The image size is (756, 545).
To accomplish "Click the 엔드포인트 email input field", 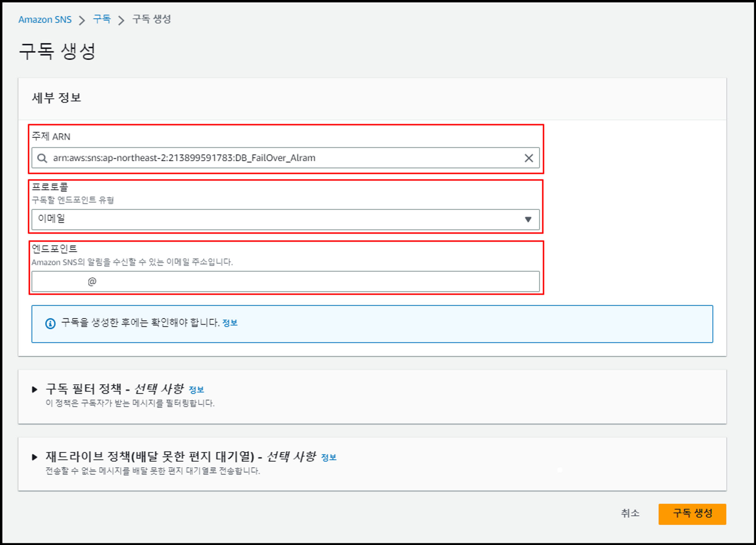I will coord(285,281).
